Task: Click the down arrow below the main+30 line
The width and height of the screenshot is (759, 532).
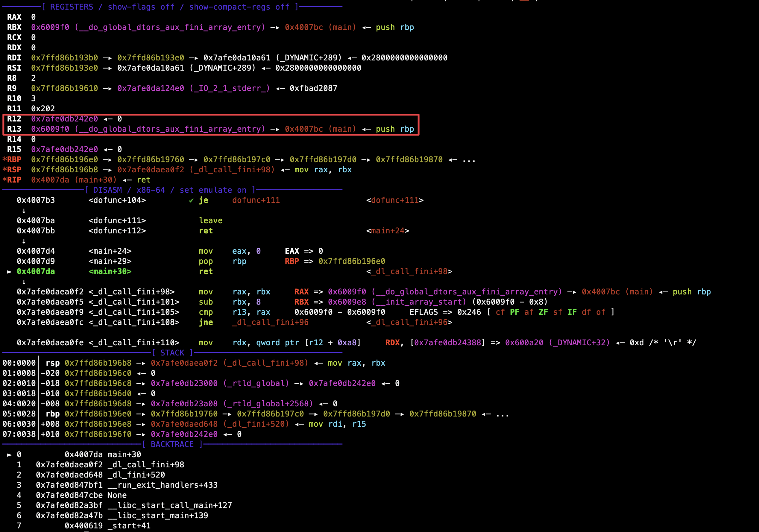Action: coord(24,282)
